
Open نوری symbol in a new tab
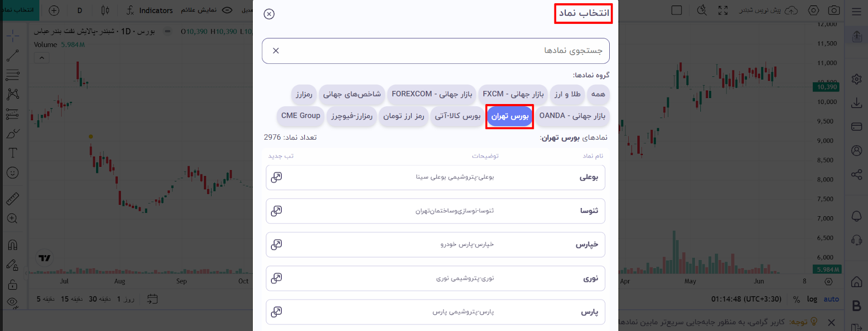[277, 278]
